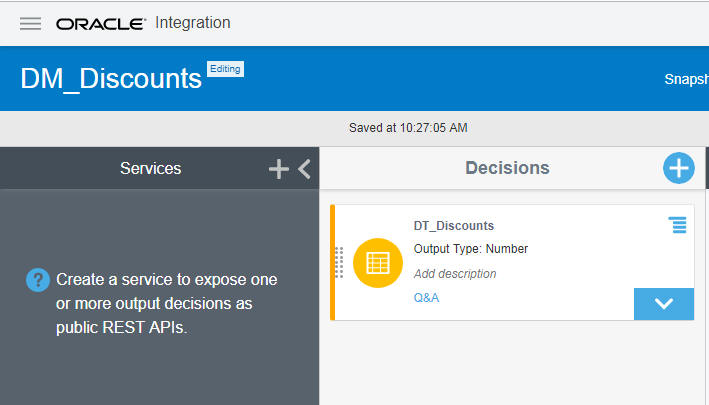The height and width of the screenshot is (405, 709).
Task: Add a new decision with blue plus
Action: [679, 168]
